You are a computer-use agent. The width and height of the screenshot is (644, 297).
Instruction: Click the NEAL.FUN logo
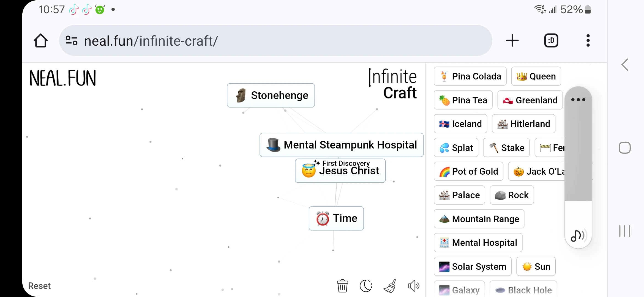click(x=63, y=78)
